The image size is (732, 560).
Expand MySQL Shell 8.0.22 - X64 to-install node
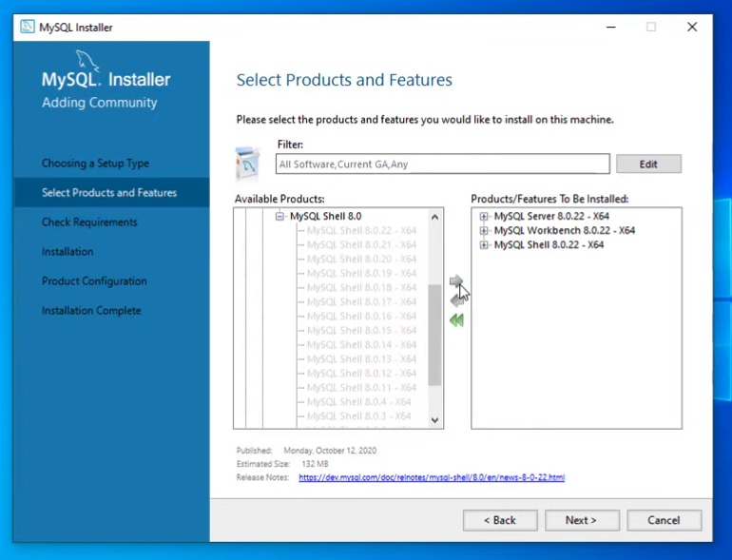click(x=484, y=244)
